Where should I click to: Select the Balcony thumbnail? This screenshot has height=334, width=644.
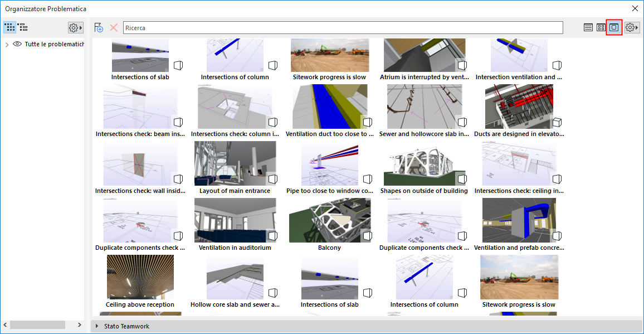point(330,220)
